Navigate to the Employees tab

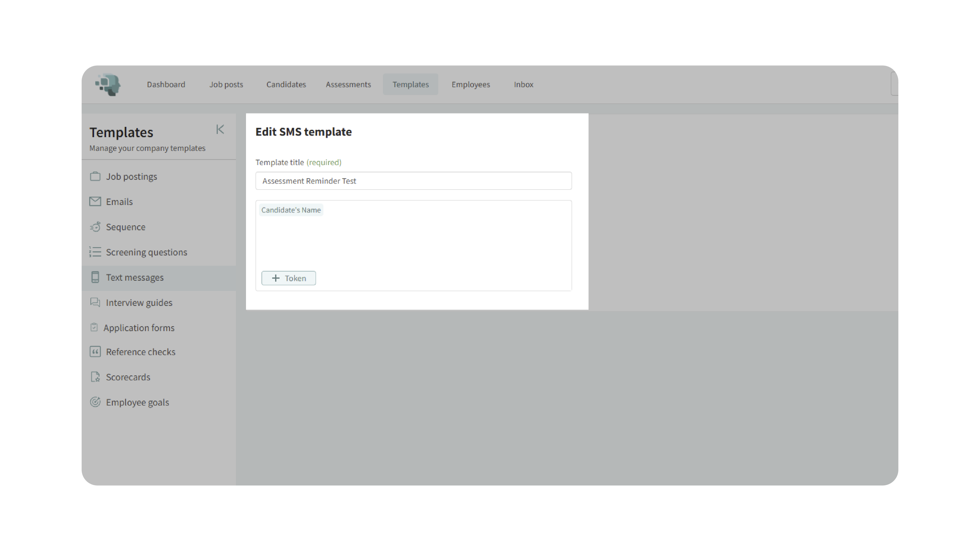pos(471,84)
